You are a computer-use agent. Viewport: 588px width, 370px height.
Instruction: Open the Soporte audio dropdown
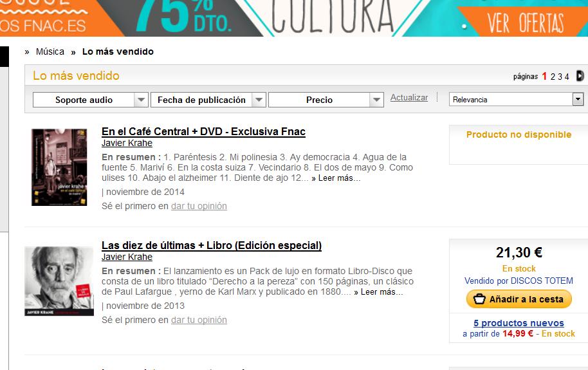click(x=90, y=100)
